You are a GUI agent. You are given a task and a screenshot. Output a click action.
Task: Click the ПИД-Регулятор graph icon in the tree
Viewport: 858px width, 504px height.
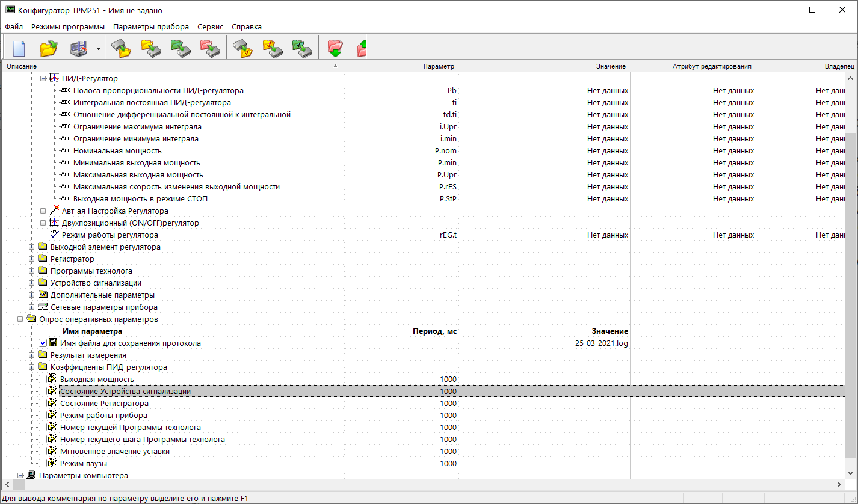coord(54,79)
